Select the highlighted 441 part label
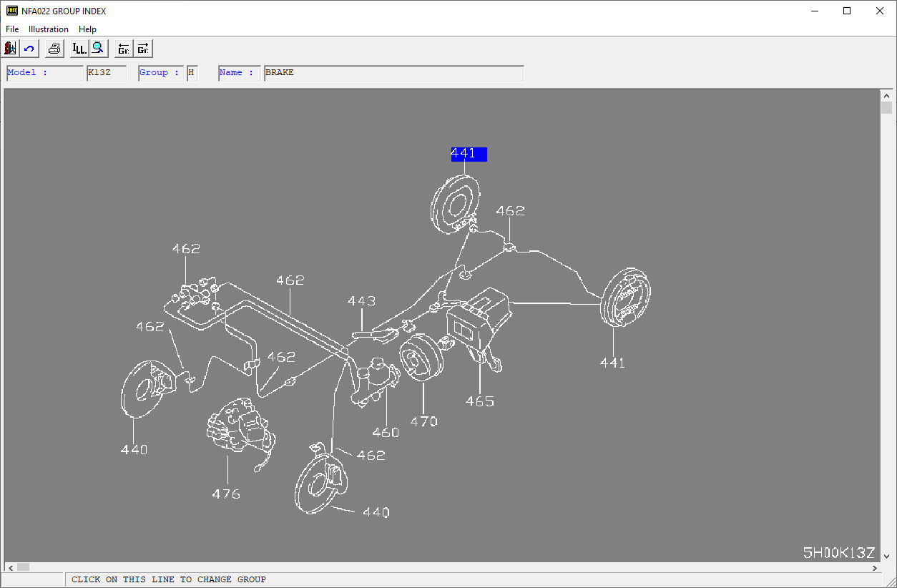 pos(468,154)
